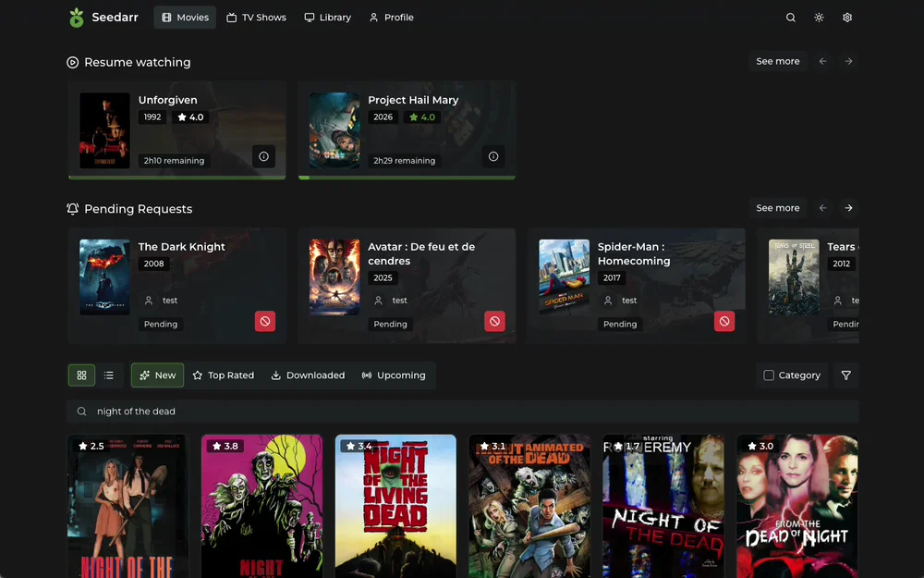Click 2h10 remaining label
This screenshot has height=578, width=924.
pyautogui.click(x=175, y=160)
